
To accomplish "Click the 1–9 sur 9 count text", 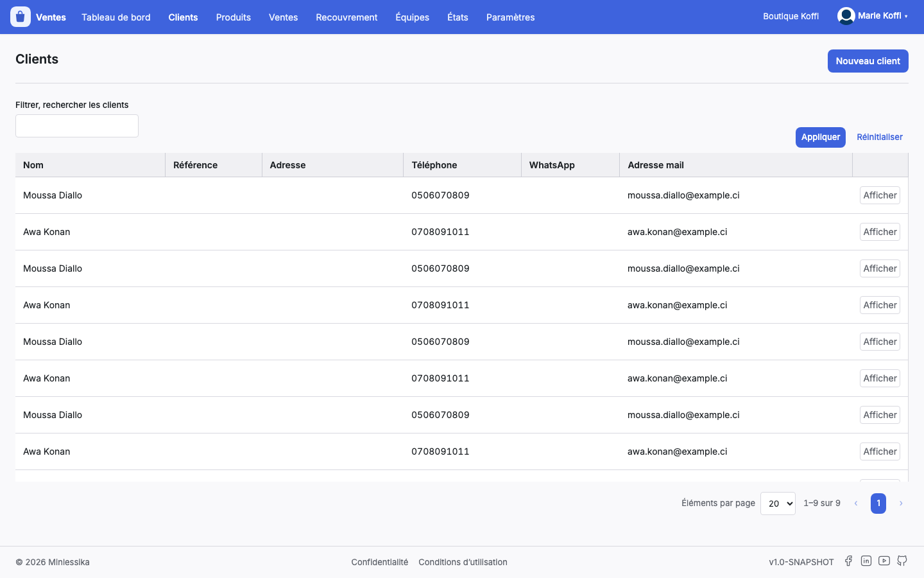I will pyautogui.click(x=822, y=503).
